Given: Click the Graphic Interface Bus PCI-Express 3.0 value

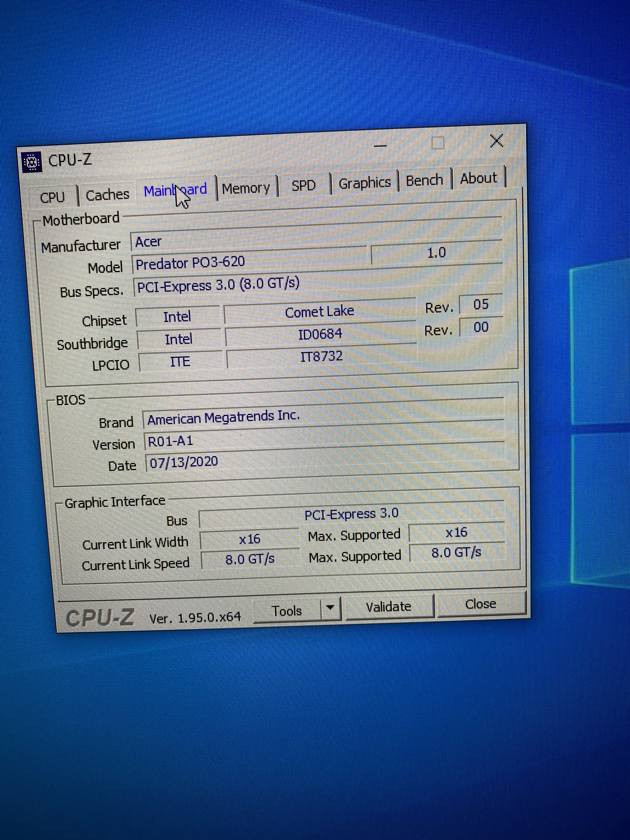Looking at the screenshot, I should [352, 515].
